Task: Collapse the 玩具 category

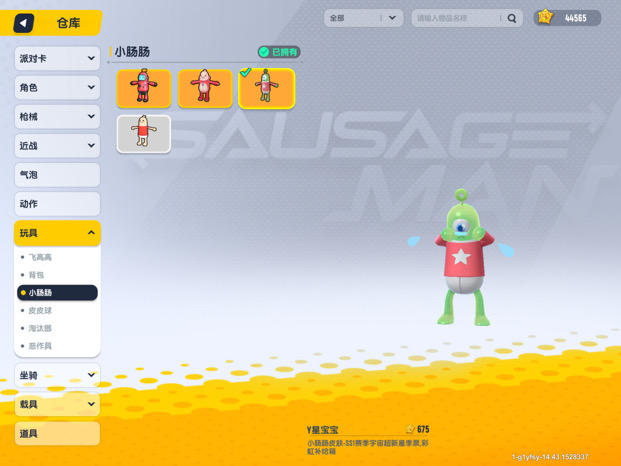Action: pos(57,233)
